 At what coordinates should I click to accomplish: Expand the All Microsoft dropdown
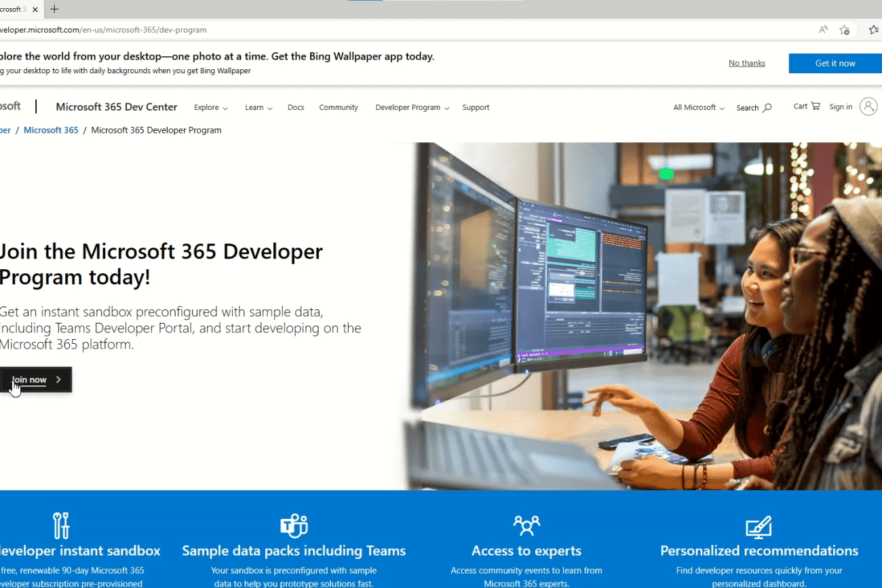699,108
